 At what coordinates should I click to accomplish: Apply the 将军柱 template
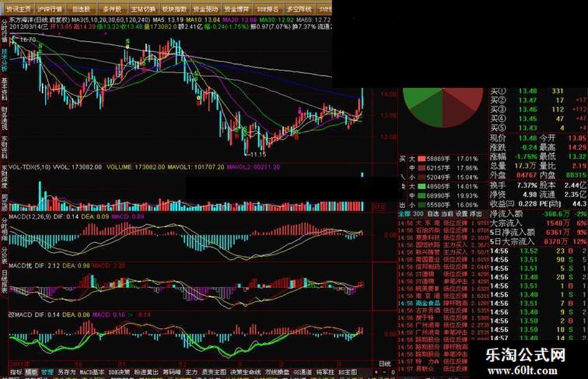point(325,372)
